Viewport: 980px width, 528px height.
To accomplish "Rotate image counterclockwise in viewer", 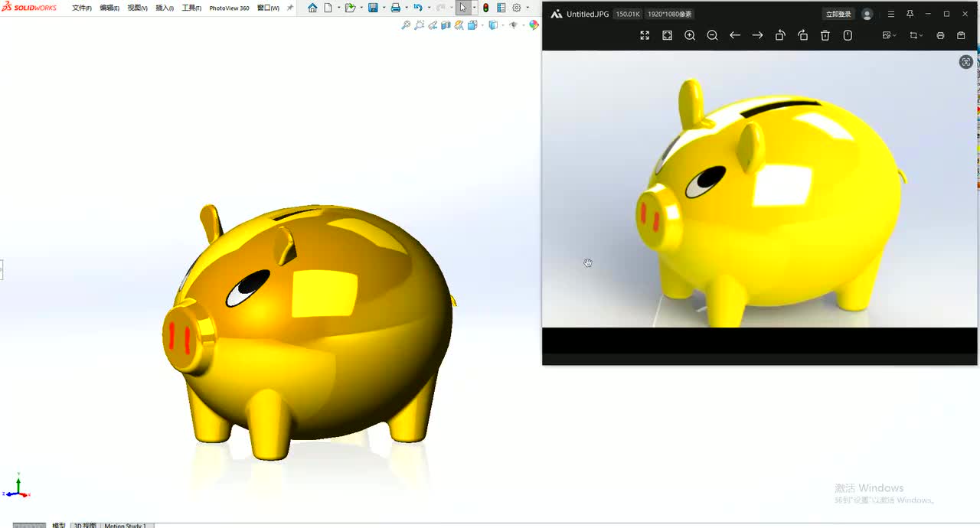I will tap(780, 35).
